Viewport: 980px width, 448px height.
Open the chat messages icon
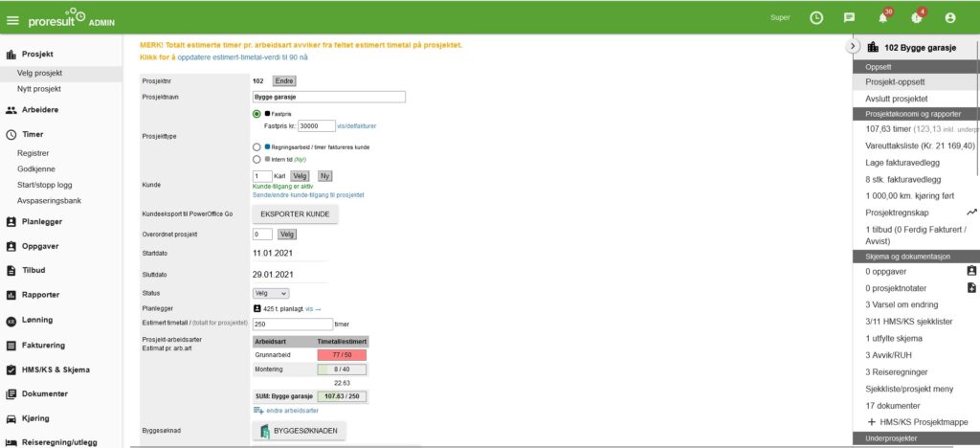848,17
